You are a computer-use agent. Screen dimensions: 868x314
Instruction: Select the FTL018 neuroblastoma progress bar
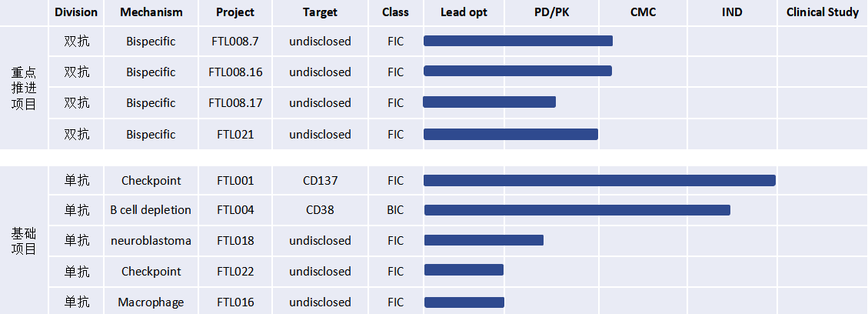[484, 240]
